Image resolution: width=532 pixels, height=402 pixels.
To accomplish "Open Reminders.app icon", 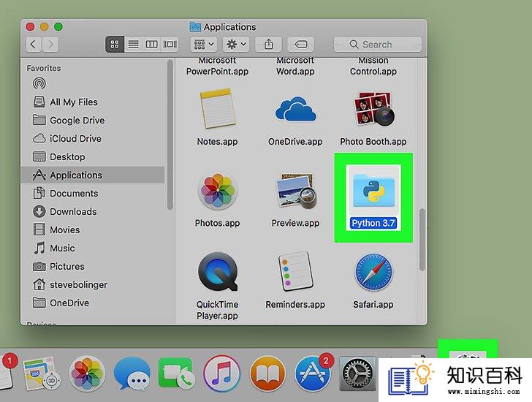I will [x=295, y=271].
